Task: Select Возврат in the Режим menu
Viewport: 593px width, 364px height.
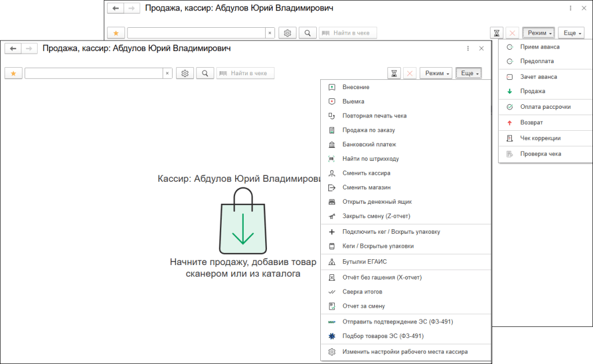Action: click(531, 123)
